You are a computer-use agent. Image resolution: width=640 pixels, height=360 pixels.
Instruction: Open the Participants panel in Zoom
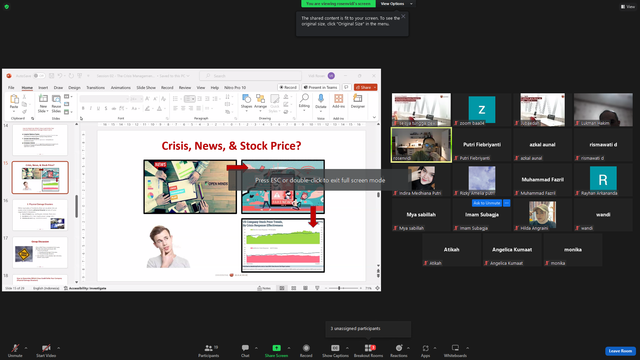point(209,350)
